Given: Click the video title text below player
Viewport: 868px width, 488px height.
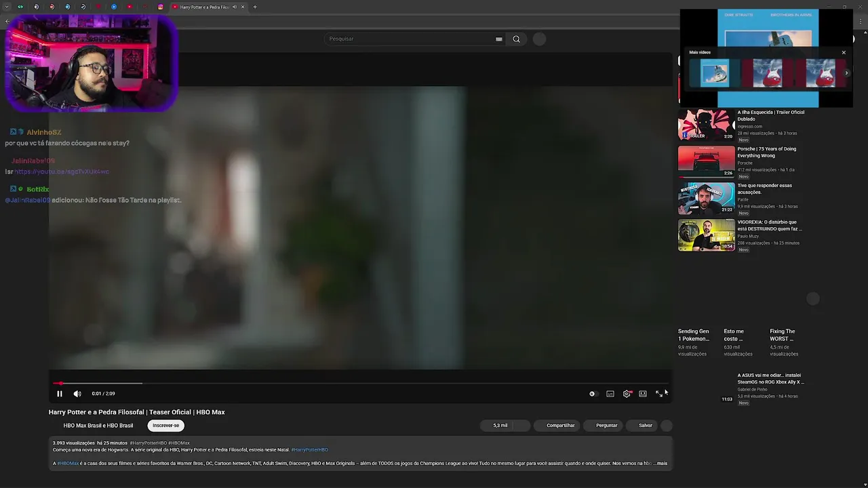Looking at the screenshot, I should click(136, 412).
